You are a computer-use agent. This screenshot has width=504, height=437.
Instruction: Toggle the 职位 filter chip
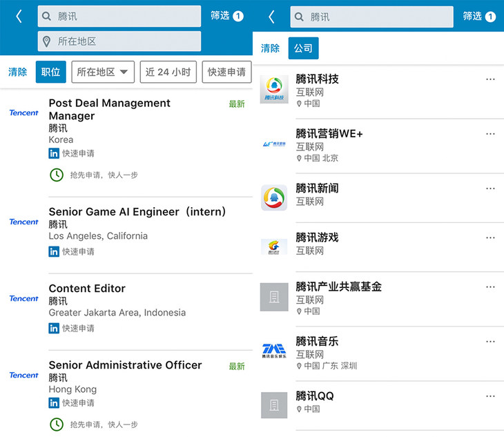coord(51,72)
